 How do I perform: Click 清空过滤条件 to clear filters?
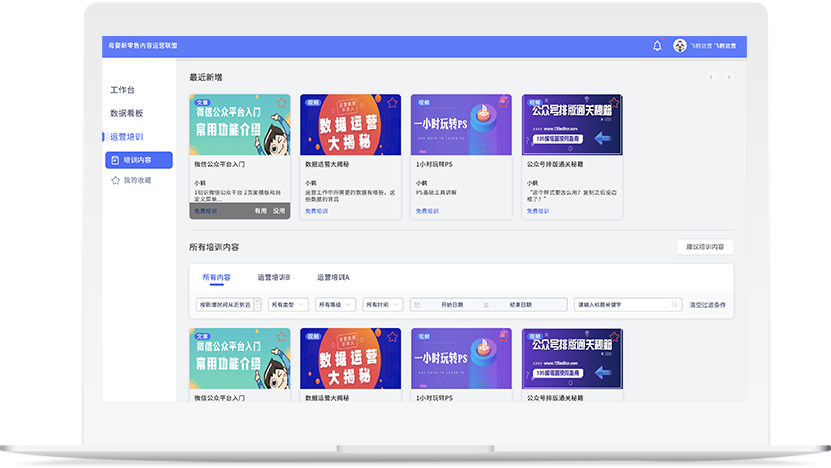[708, 304]
